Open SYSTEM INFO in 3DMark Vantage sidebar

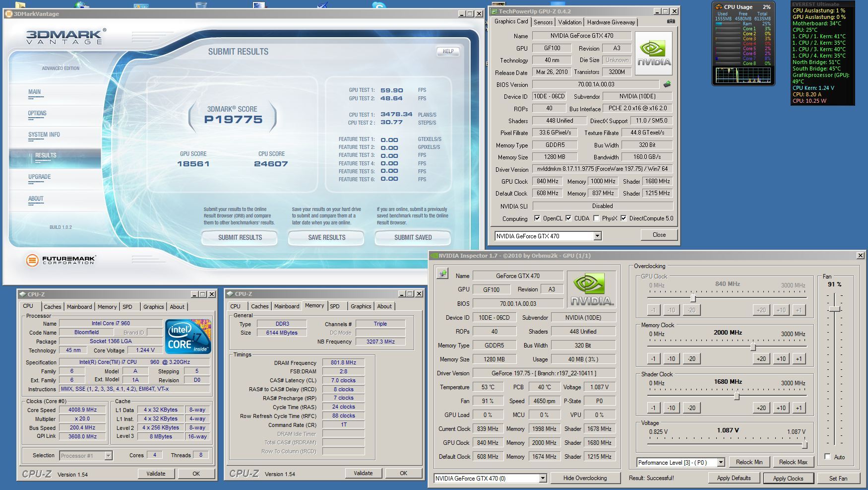44,135
